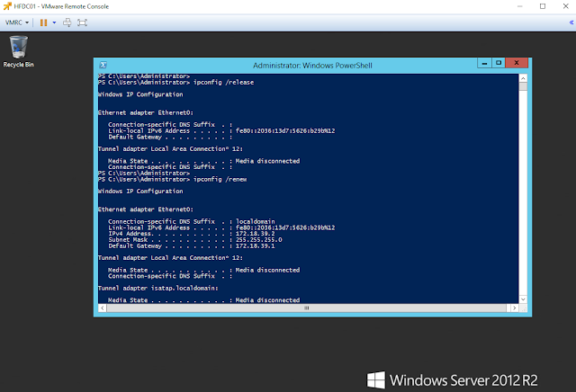Click PowerShell vertical scrollbar down arrow
The width and height of the screenshot is (576, 392).
523,299
